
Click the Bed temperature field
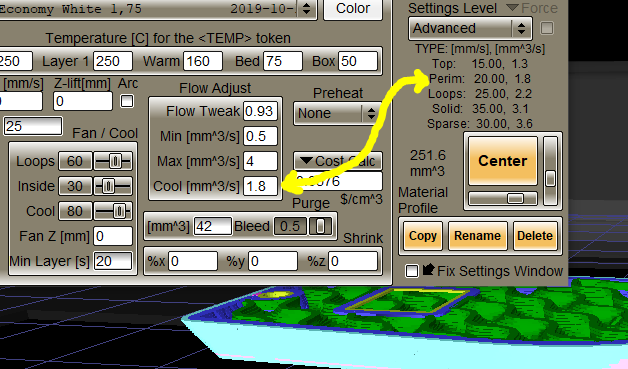pyautogui.click(x=283, y=61)
